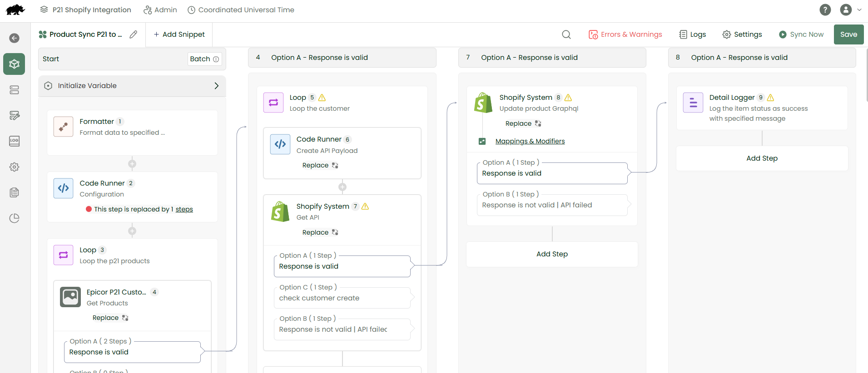Open the server stack sidebar icon
The height and width of the screenshot is (373, 868).
click(x=15, y=90)
